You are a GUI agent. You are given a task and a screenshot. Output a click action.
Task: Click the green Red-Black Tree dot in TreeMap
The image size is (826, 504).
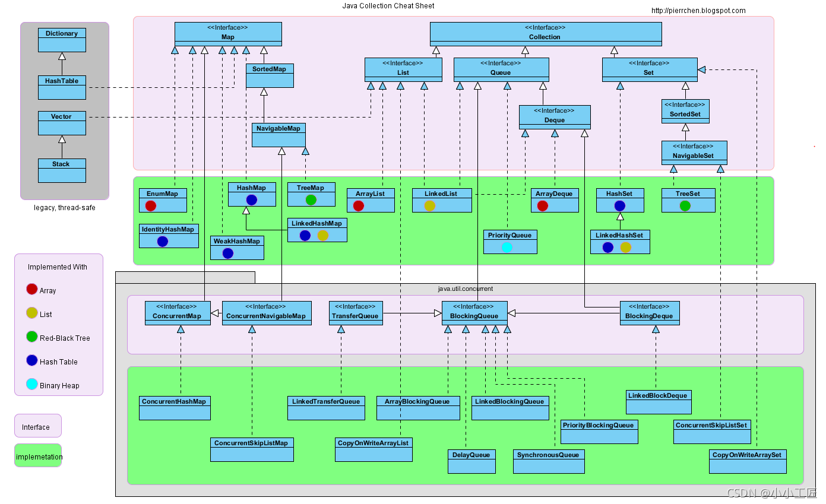pyautogui.click(x=311, y=200)
